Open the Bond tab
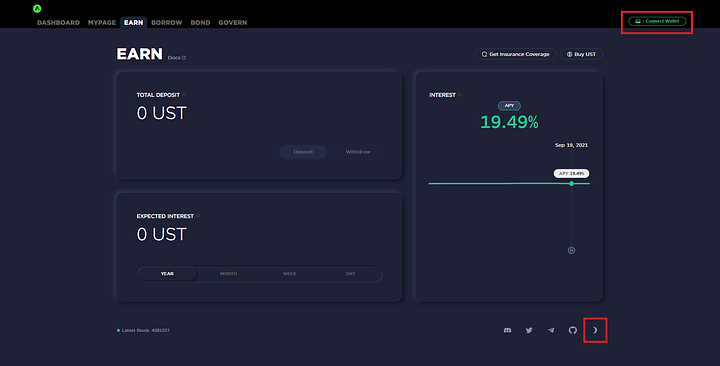720x366 pixels. click(x=200, y=23)
